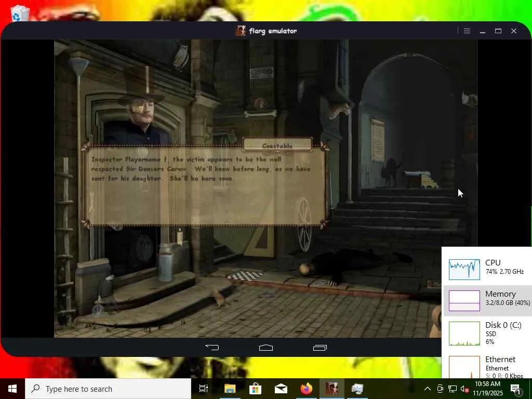The image size is (532, 399).
Task: Open Task View from taskbar
Action: pos(204,389)
